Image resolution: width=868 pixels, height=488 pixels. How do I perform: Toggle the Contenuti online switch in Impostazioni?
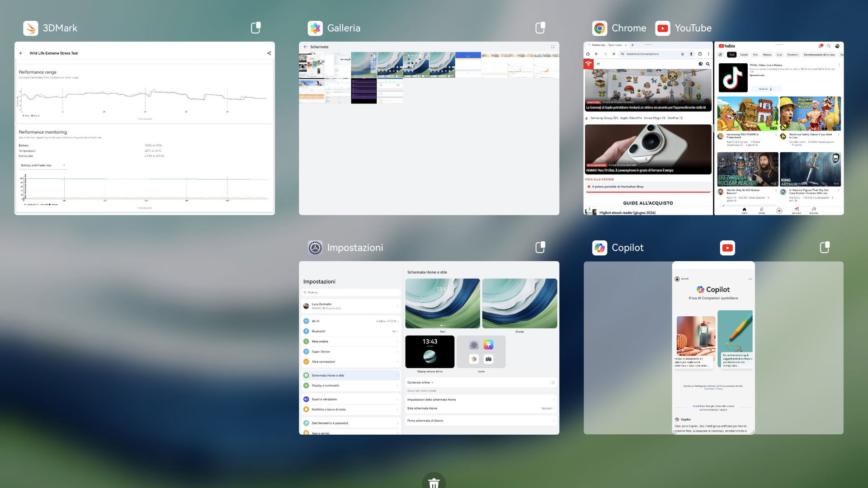pos(552,382)
